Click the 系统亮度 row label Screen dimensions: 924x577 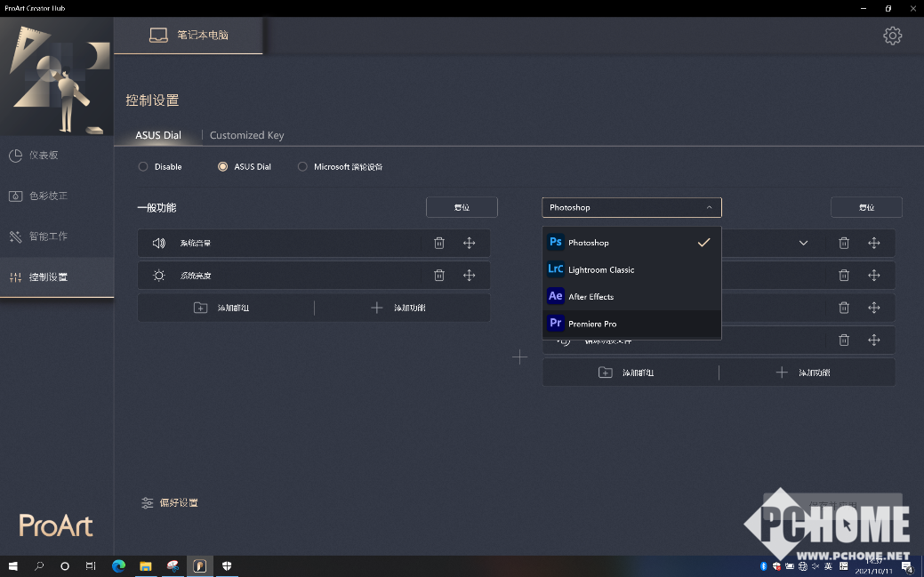[195, 276]
